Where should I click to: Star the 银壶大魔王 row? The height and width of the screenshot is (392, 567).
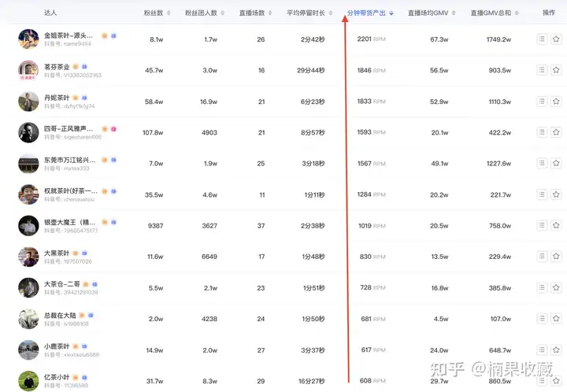point(556,225)
